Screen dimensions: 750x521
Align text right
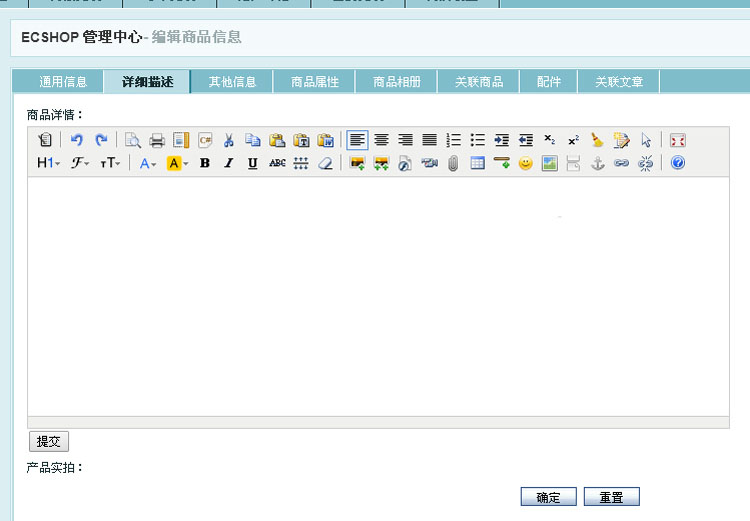click(406, 140)
